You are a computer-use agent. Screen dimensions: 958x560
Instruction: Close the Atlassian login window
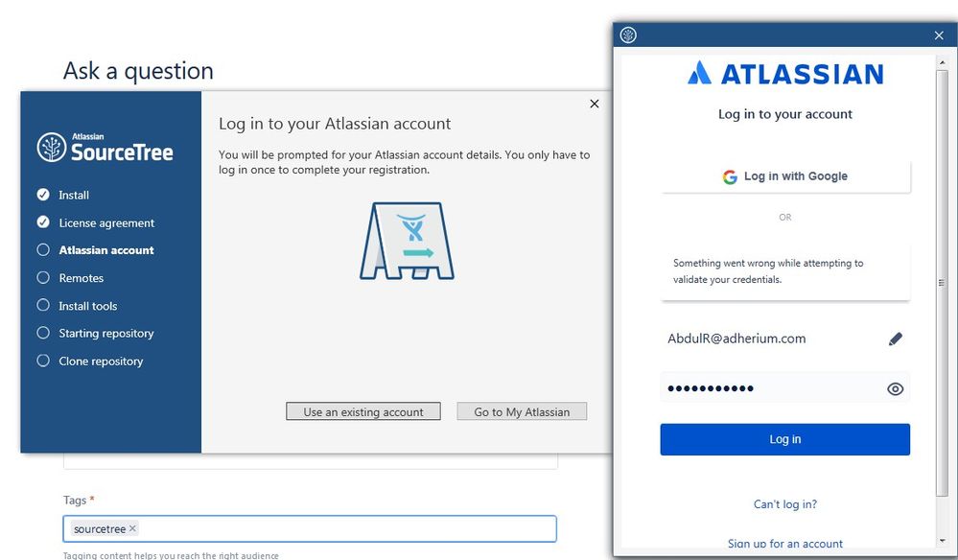tap(939, 35)
